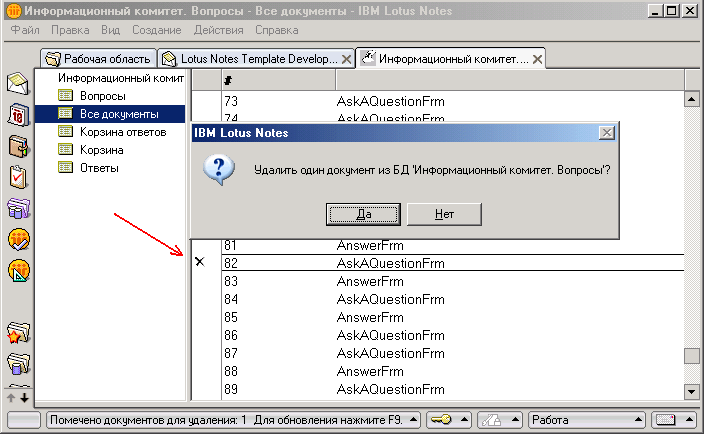Open the Calendar bookmark icon
This screenshot has height=435, width=704.
point(18,115)
